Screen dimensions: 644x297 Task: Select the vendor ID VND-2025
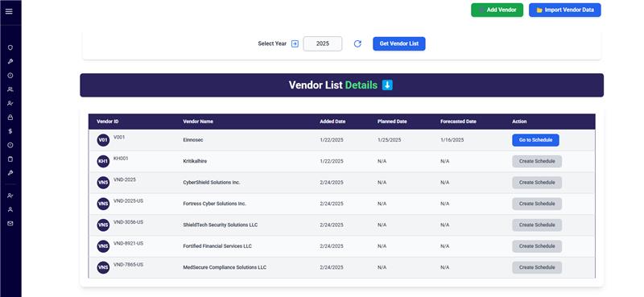pyautogui.click(x=125, y=180)
